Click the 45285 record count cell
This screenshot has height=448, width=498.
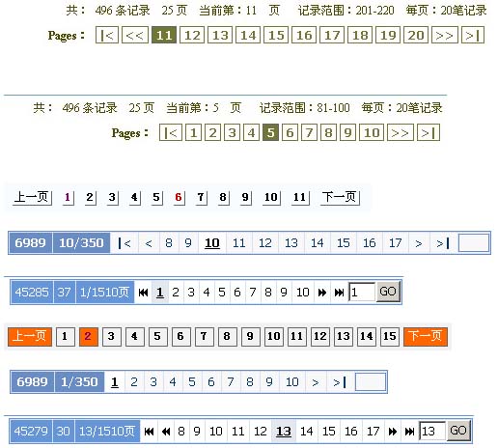pos(32,293)
